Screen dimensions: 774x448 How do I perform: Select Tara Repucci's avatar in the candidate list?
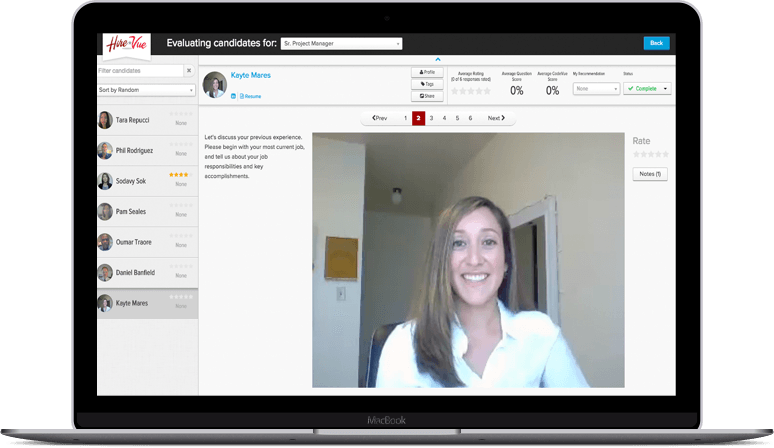105,120
